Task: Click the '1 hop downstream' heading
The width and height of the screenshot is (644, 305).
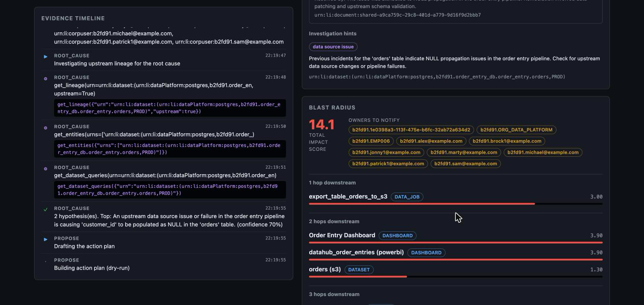Action: tap(332, 183)
